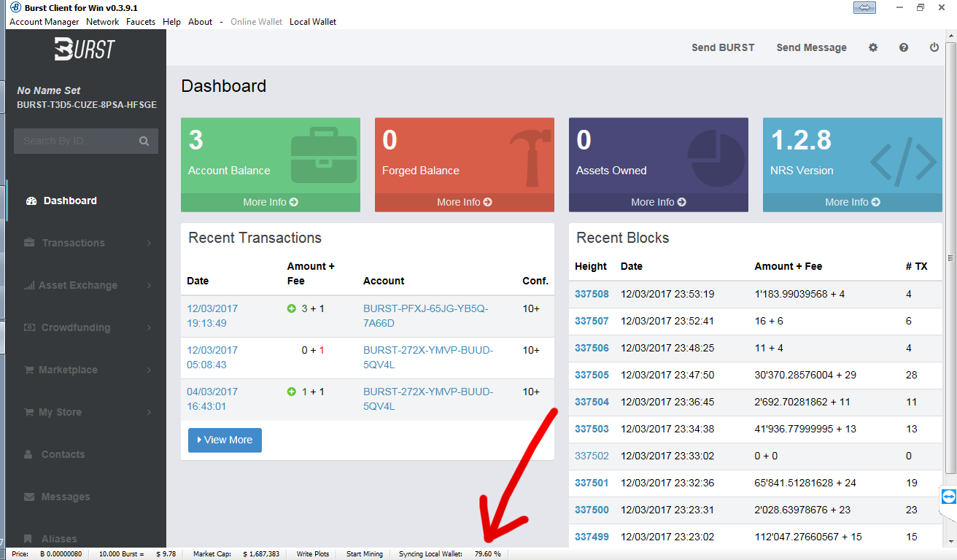
Task: Click More Info on NRS Version card
Action: click(x=853, y=202)
